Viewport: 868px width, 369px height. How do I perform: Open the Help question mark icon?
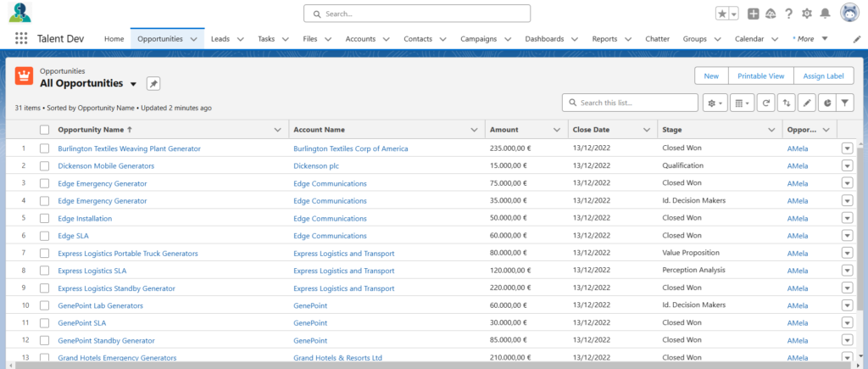(x=789, y=14)
